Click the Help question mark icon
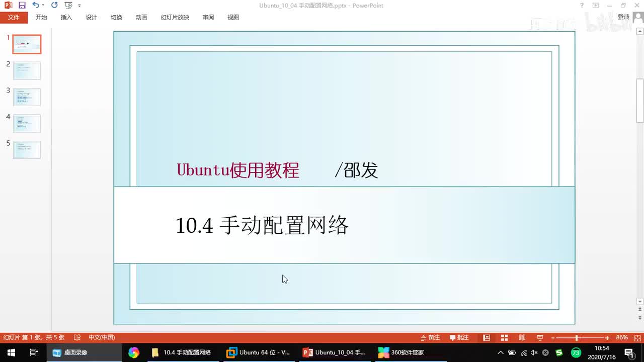This screenshot has width=644, height=362. click(x=582, y=6)
